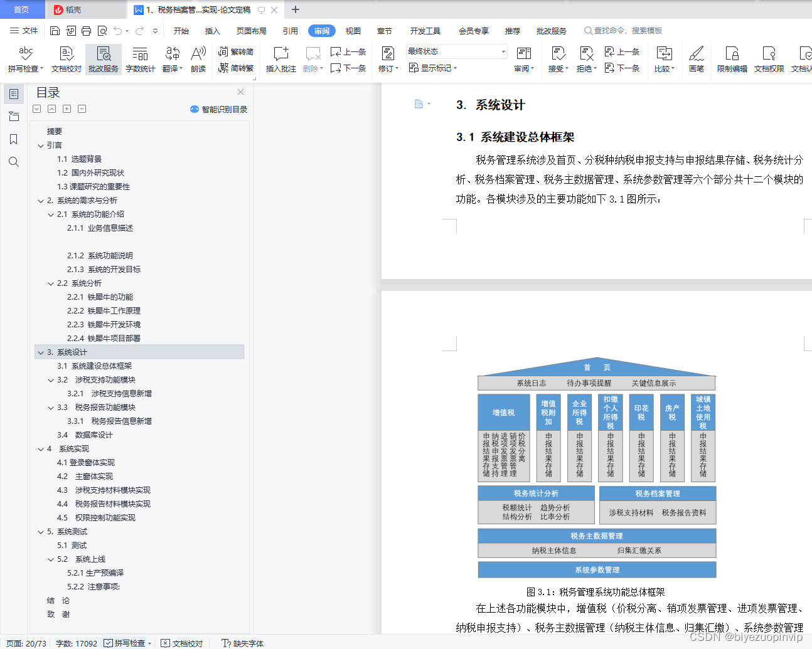Click the collapse-all (−) outline button
The width and height of the screenshot is (812, 649).
(82, 109)
